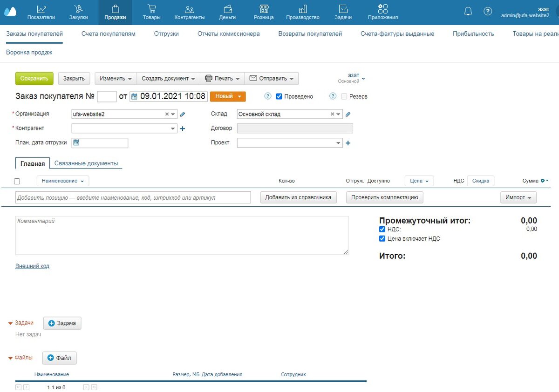
Task: Open the Задачи section in top bar
Action: tap(343, 13)
